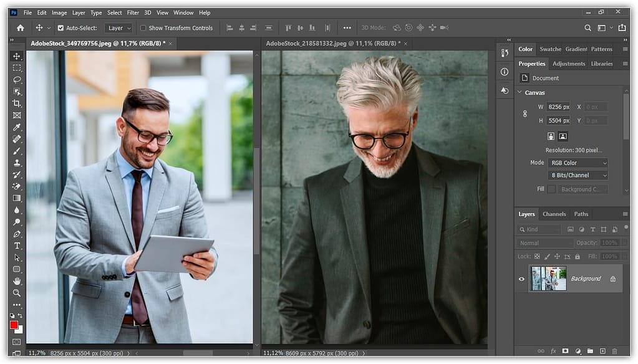The image size is (638, 364).
Task: Open the 8 Bits/Channel dropdown
Action: coord(578,175)
